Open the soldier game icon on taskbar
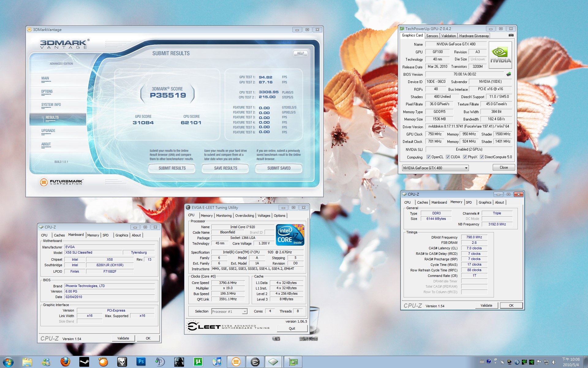The height and width of the screenshot is (368, 588). point(179,362)
